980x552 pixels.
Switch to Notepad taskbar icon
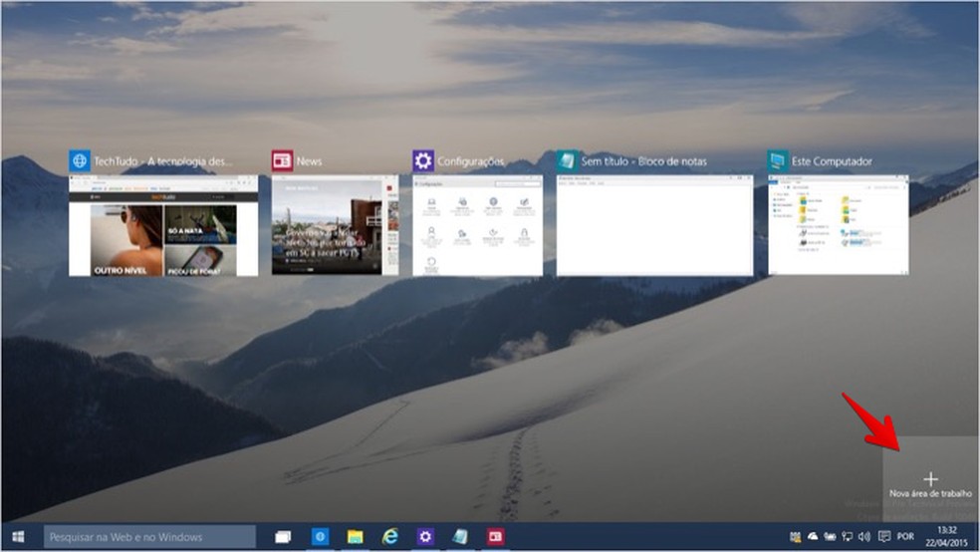(x=461, y=536)
